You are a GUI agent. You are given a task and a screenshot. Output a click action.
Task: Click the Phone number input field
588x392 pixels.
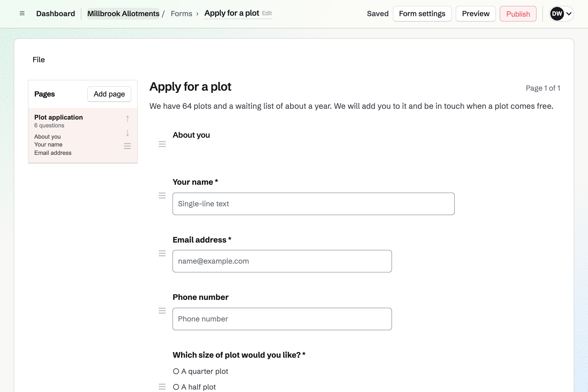click(x=282, y=319)
